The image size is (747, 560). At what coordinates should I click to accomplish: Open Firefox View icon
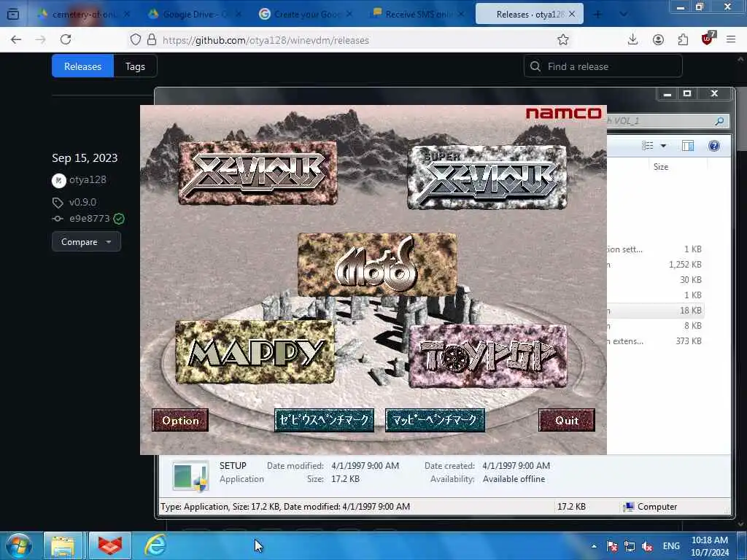(13, 15)
